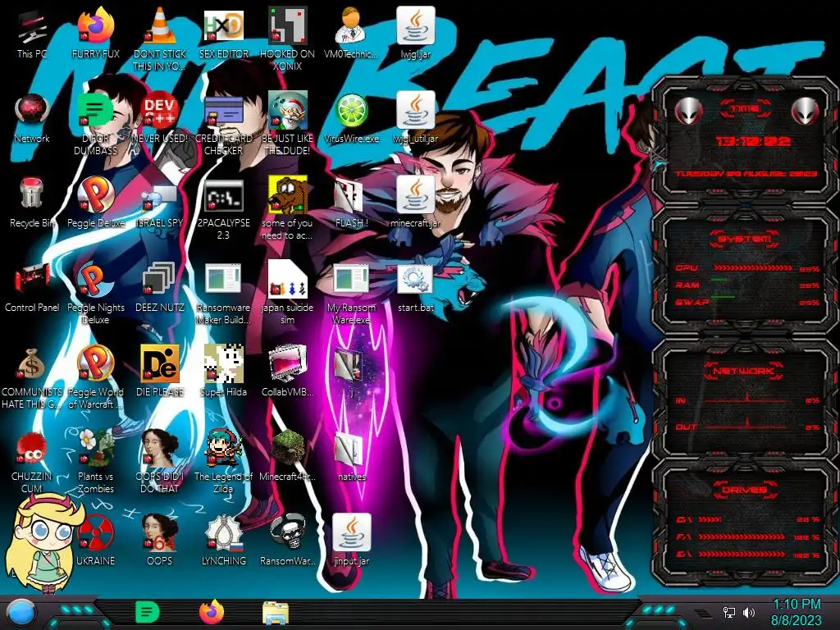Select the RansomWar... skull icon
840x630 pixels.
pyautogui.click(x=287, y=541)
